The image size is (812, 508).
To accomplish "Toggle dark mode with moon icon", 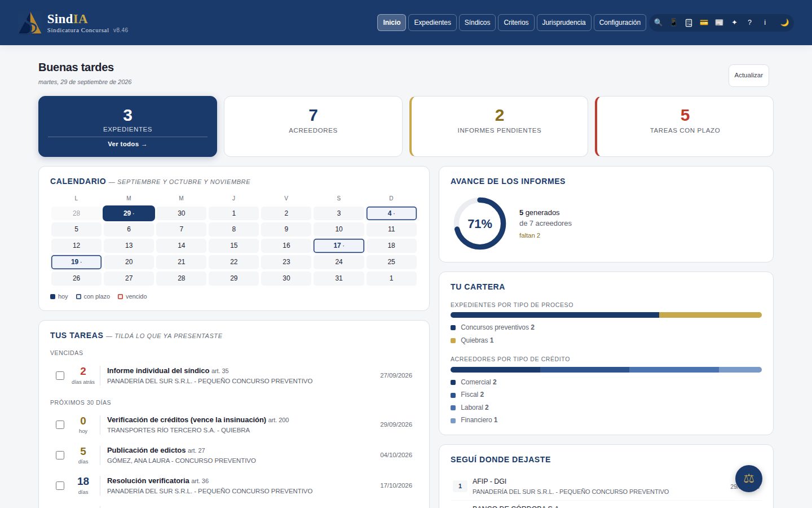I will pyautogui.click(x=784, y=23).
